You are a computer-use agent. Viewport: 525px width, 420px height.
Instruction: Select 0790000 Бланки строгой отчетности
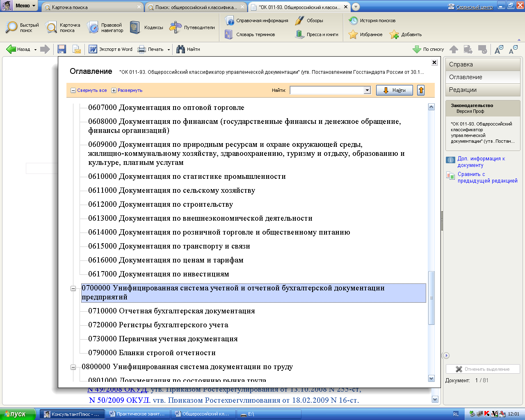coord(152,353)
